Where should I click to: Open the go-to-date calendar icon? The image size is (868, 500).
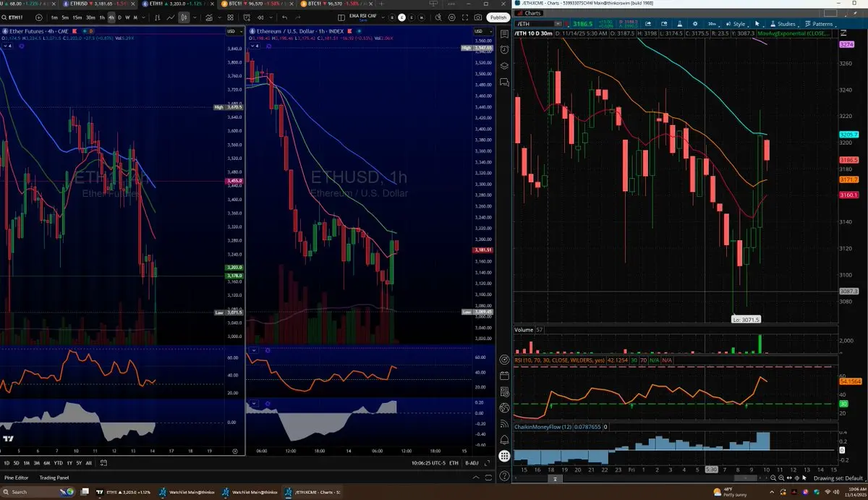pos(103,462)
